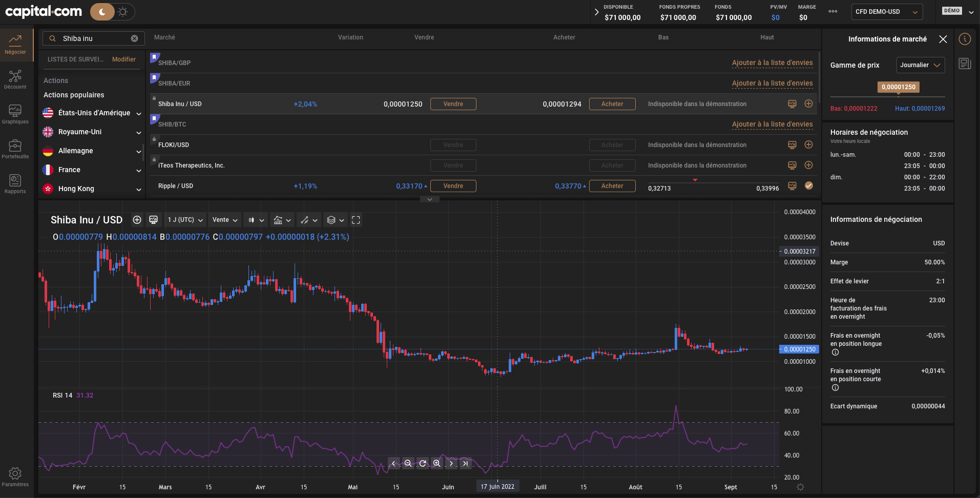The height and width of the screenshot is (498, 980).
Task: Open the news feed icon in right rail
Action: pyautogui.click(x=965, y=64)
